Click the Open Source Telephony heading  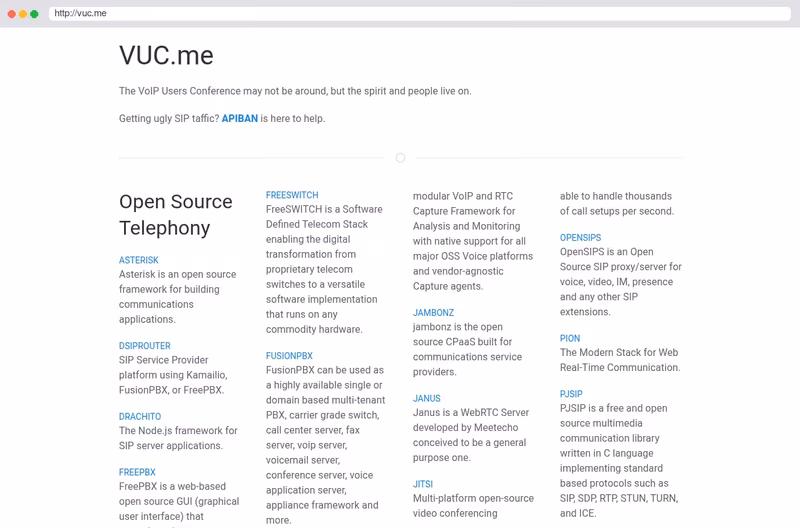pyautogui.click(x=176, y=215)
